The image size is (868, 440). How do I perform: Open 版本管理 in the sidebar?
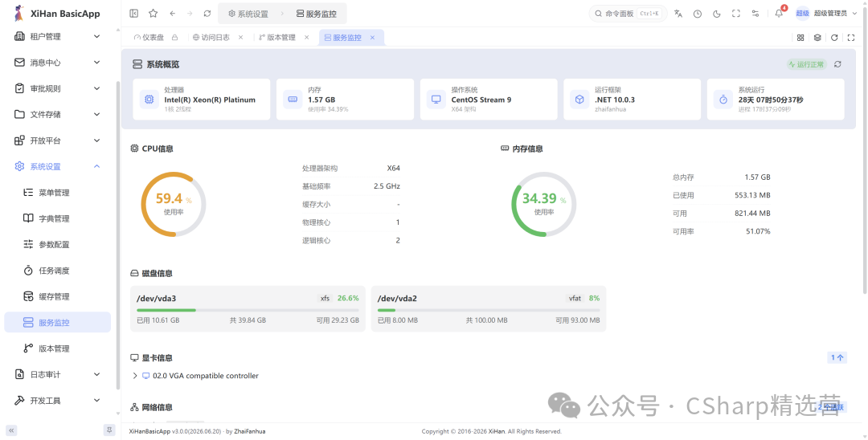coord(58,348)
